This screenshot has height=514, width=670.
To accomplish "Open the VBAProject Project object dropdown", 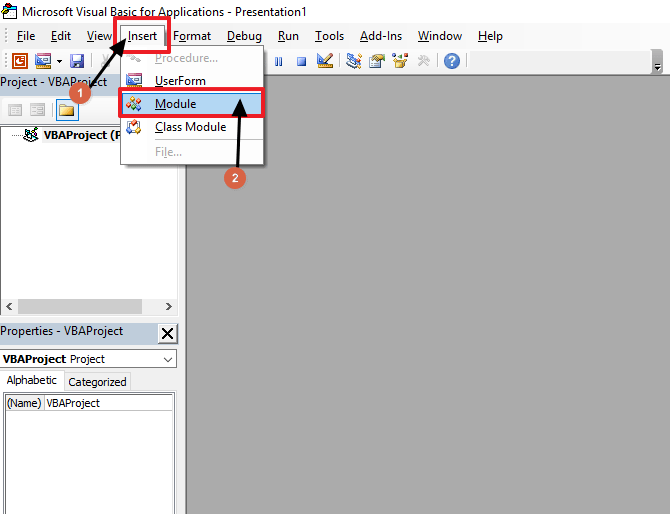I will (168, 359).
